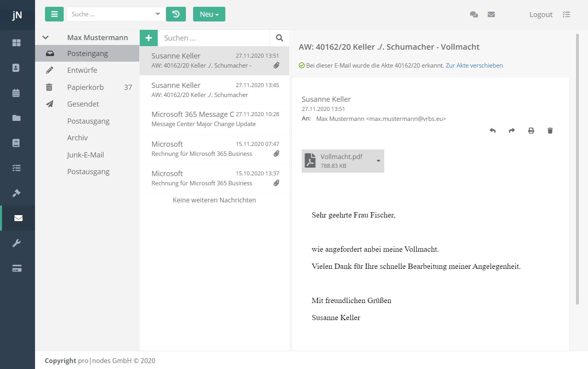Open the Suche combo box arrow
The width and height of the screenshot is (588, 369).
click(158, 14)
